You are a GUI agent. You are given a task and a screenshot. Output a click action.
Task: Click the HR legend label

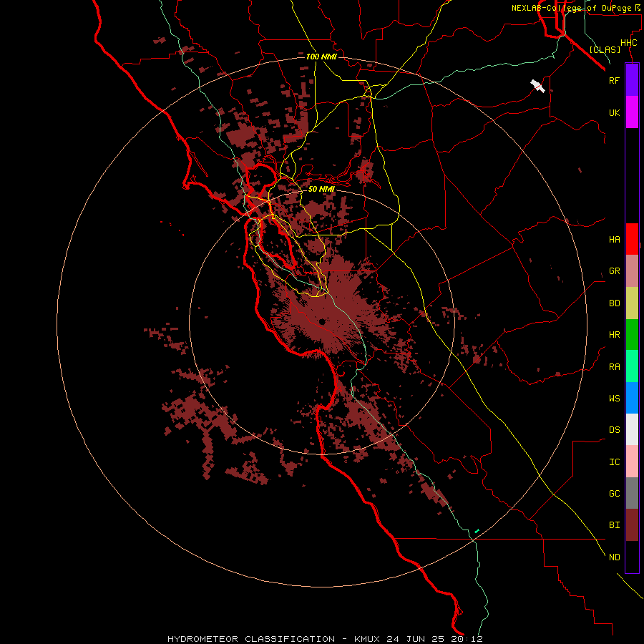(x=614, y=335)
